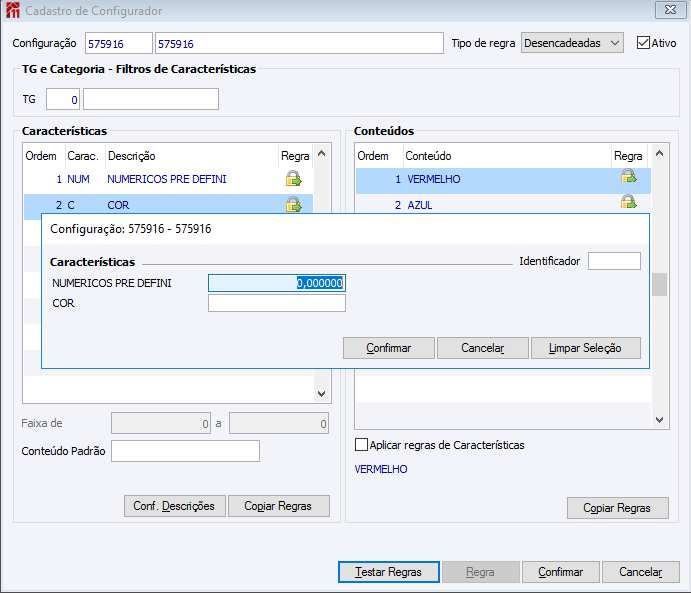Click the NUMERICOS PRE DEFINI value field
The width and height of the screenshot is (691, 593).
pyautogui.click(x=277, y=283)
